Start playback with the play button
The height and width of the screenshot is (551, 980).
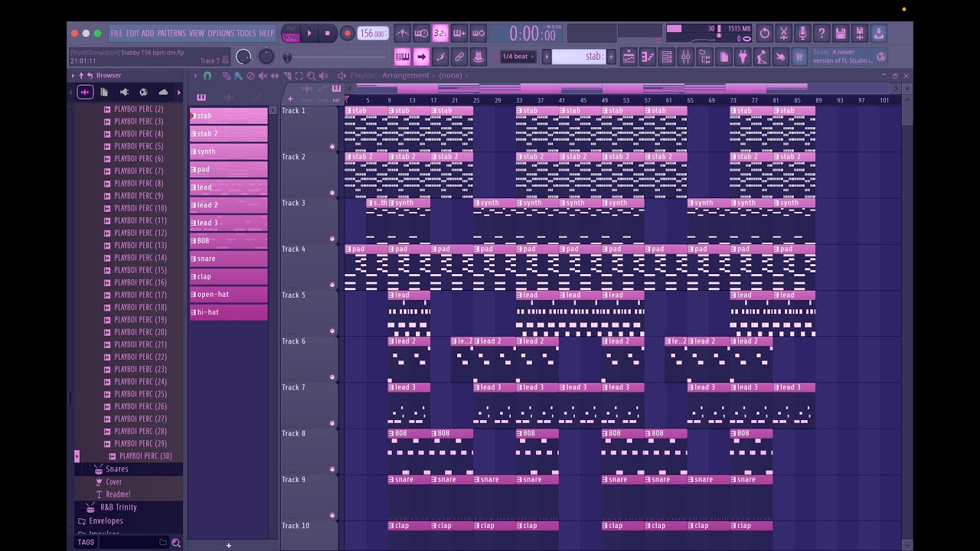coord(309,34)
